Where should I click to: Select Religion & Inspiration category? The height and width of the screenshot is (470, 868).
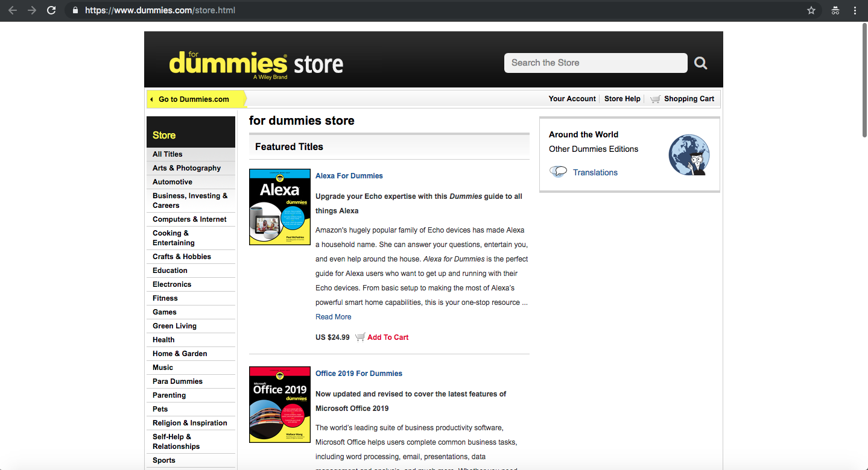(x=191, y=423)
